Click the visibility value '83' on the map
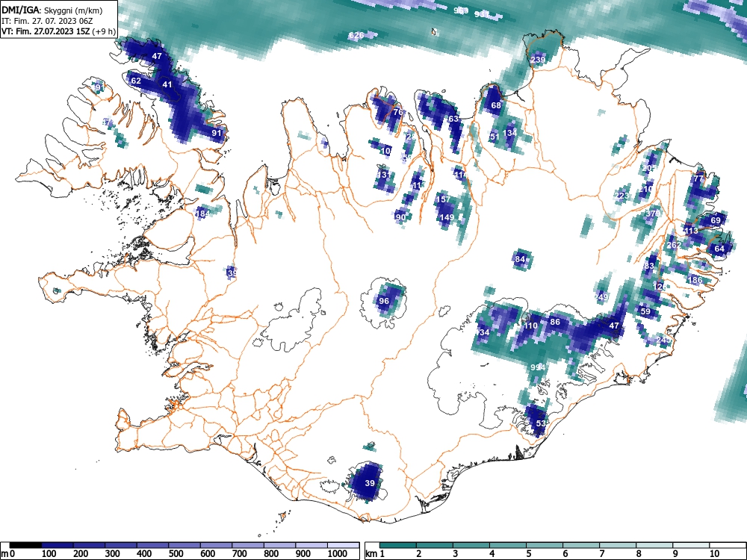 click(649, 266)
